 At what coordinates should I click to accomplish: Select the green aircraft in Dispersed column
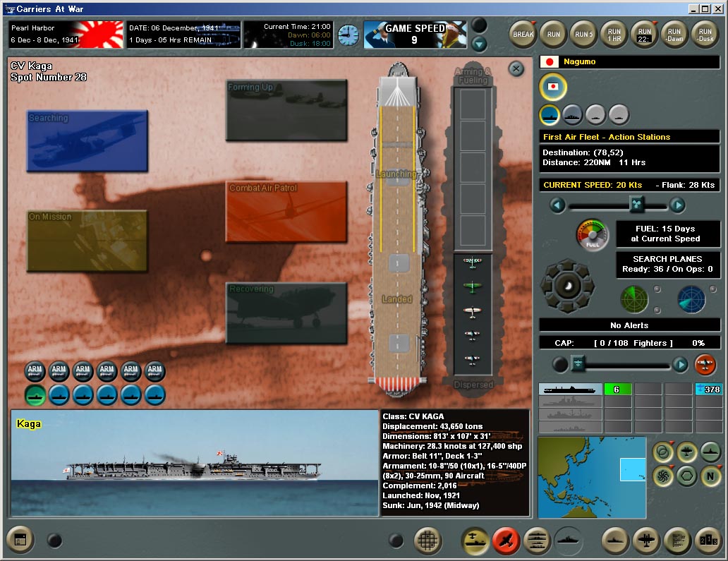coord(472,286)
